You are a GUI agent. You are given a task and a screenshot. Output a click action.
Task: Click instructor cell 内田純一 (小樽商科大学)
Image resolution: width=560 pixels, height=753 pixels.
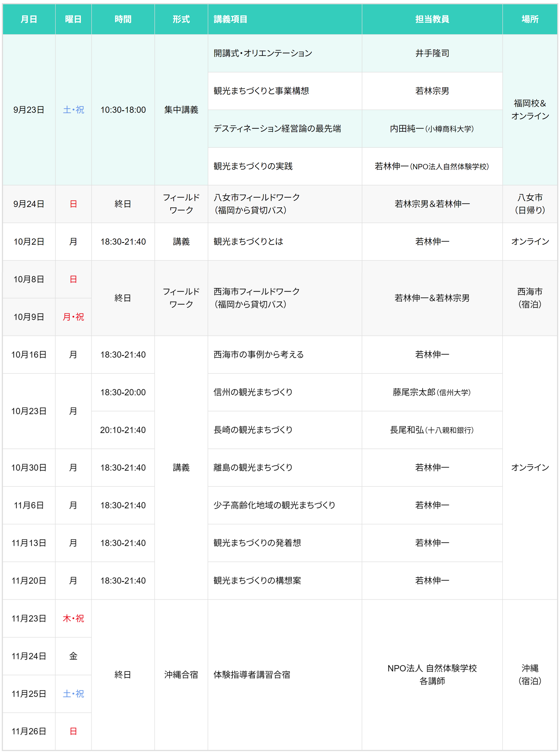tap(432, 129)
